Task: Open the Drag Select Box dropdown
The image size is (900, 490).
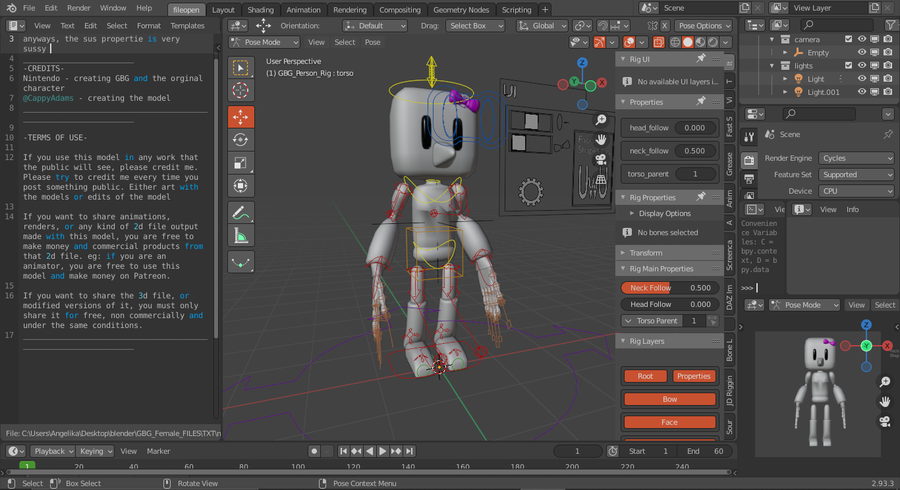Action: [475, 26]
